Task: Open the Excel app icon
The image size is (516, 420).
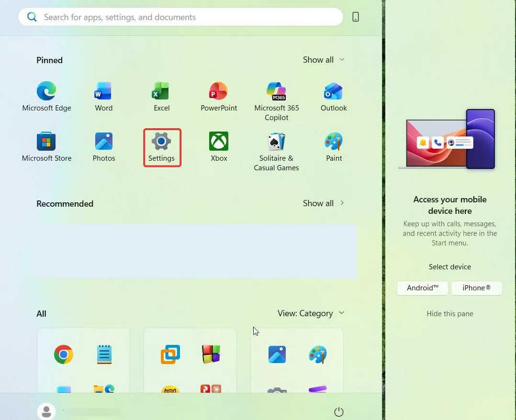Action: 161,97
